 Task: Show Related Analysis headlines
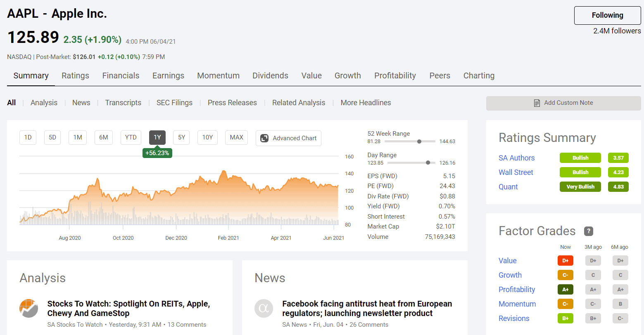coord(299,103)
